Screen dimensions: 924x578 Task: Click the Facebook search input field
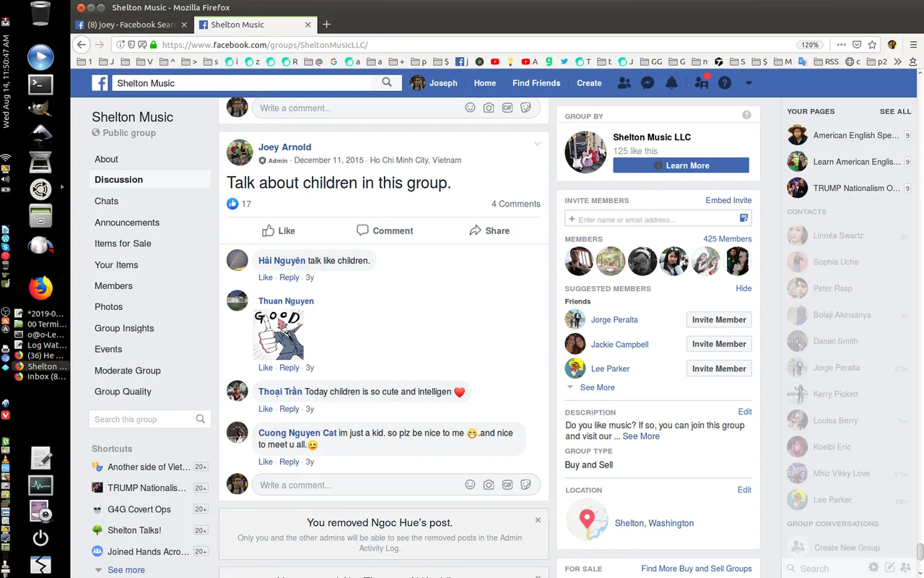coord(243,83)
